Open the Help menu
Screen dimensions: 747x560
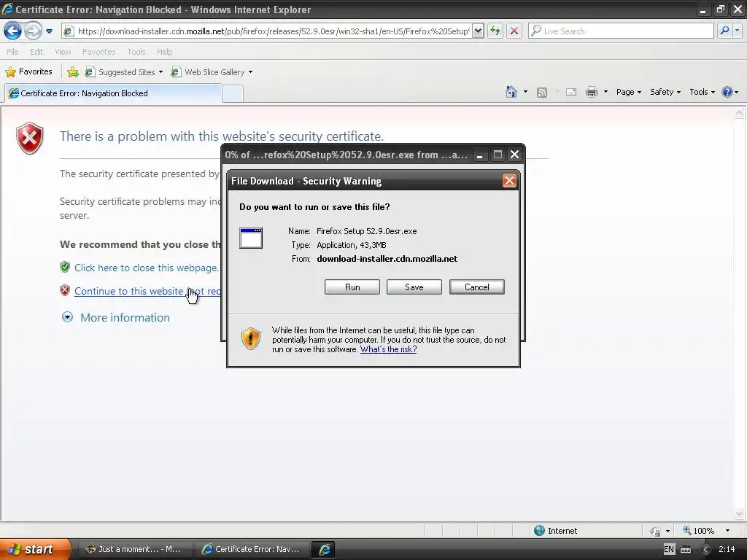164,52
